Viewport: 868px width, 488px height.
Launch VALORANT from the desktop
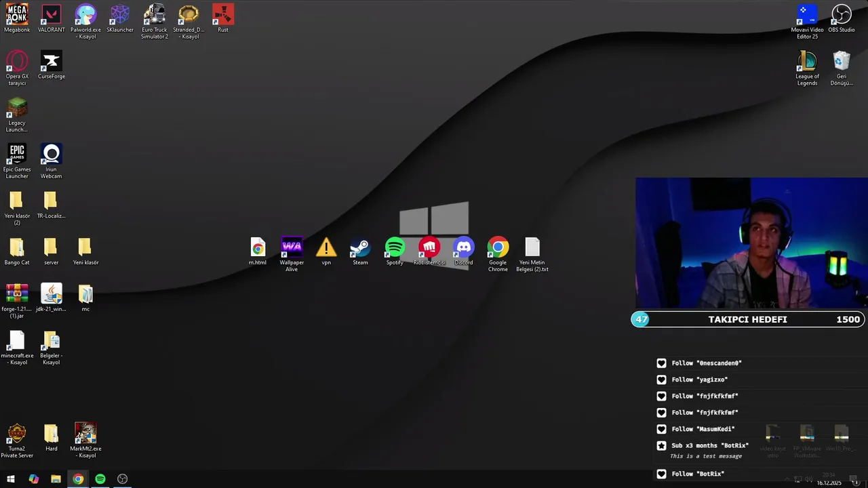pos(52,18)
